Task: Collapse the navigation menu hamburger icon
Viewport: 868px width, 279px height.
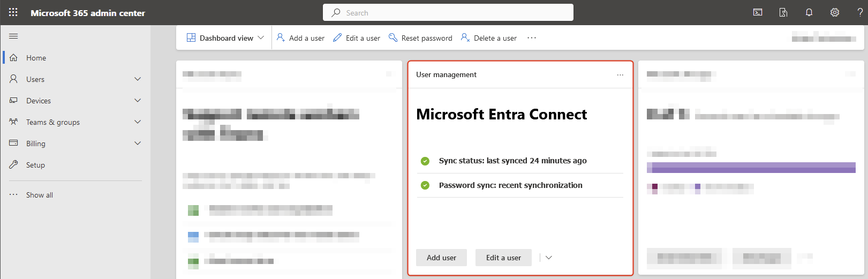Action: [13, 36]
